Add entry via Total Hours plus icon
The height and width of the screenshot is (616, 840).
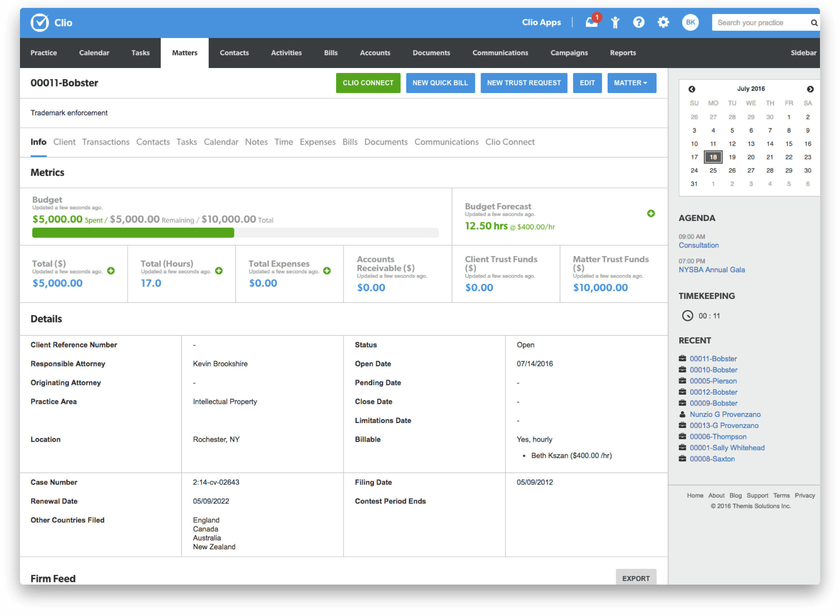click(219, 271)
